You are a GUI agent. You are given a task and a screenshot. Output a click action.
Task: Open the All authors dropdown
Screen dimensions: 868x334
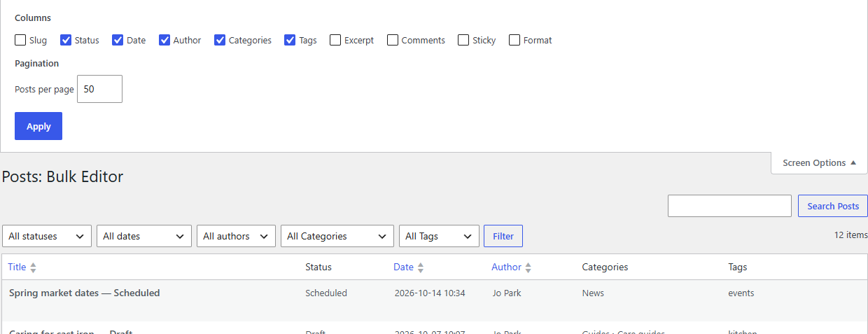[236, 236]
